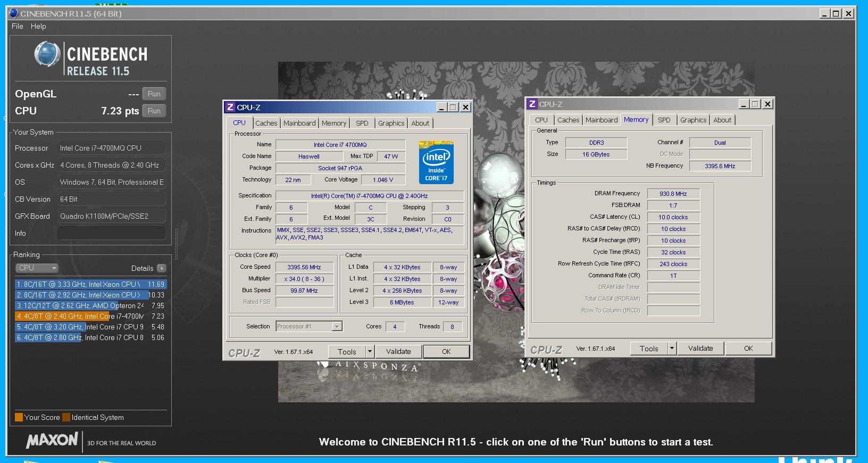Maximize the Cinebench main window
This screenshot has width=868, height=463.
(836, 13)
